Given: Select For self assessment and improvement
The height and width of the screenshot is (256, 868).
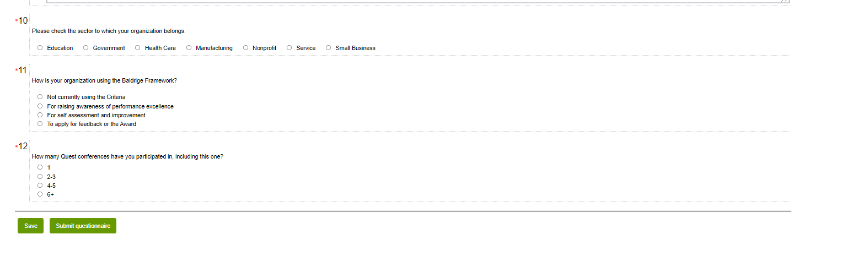Looking at the screenshot, I should (40, 115).
